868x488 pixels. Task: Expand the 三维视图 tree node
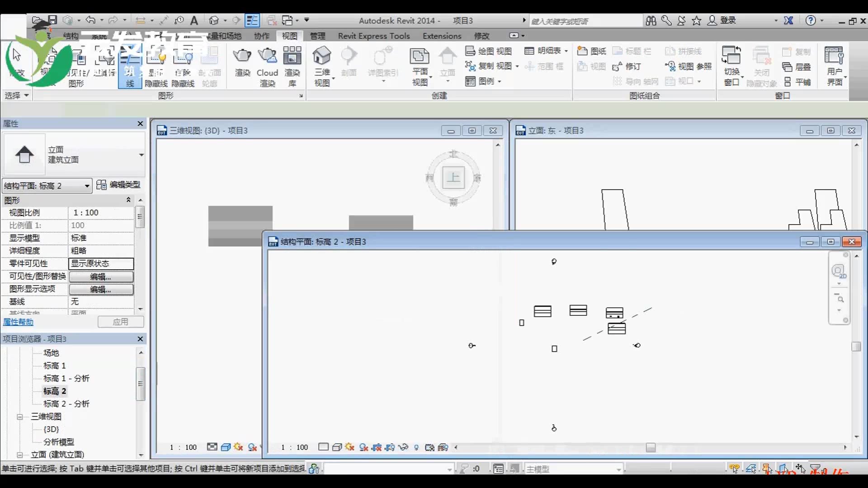pos(20,416)
